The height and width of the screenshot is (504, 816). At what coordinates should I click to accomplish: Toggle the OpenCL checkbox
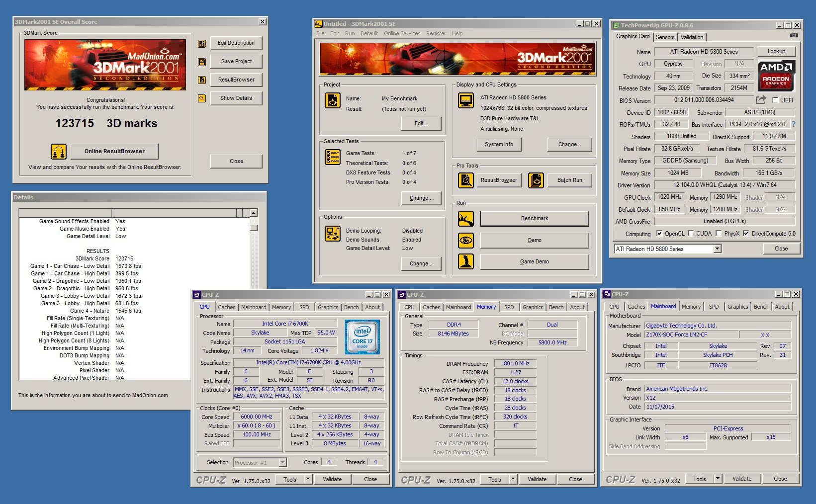659,234
